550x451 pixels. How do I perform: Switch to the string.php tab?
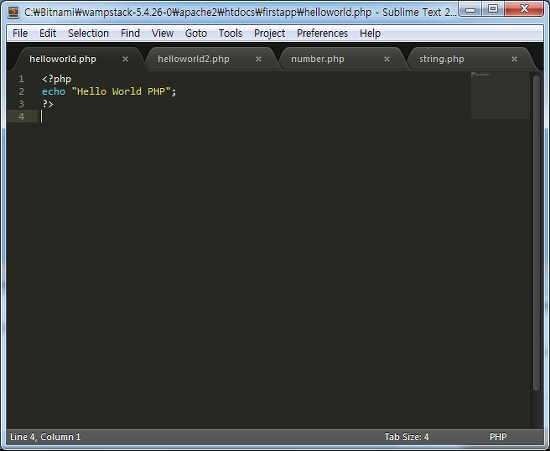pos(442,59)
